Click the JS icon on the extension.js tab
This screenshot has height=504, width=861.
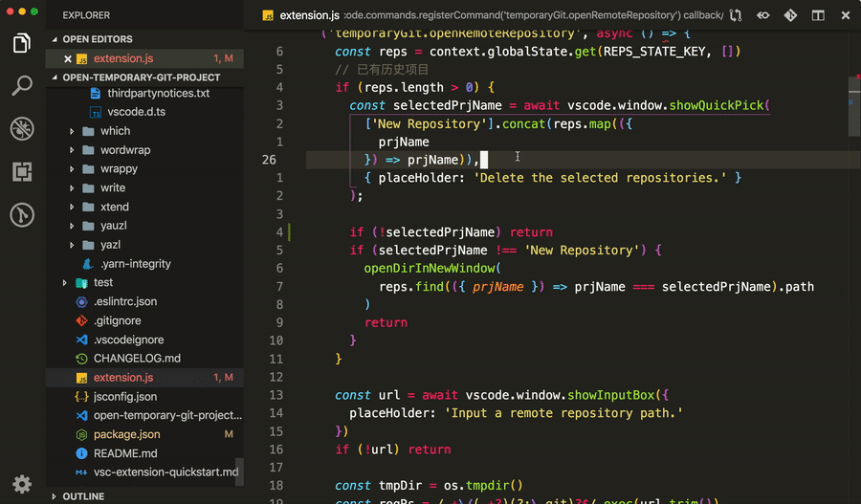coord(268,15)
